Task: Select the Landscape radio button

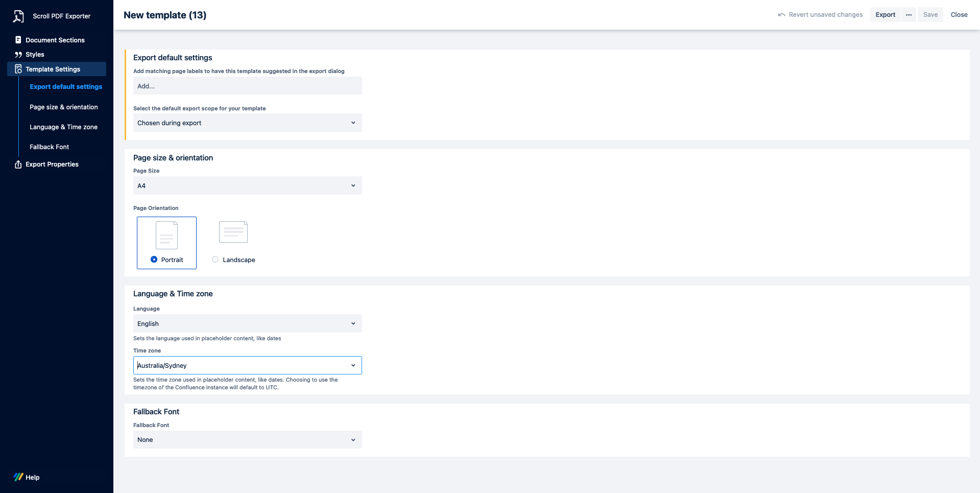Action: [216, 260]
